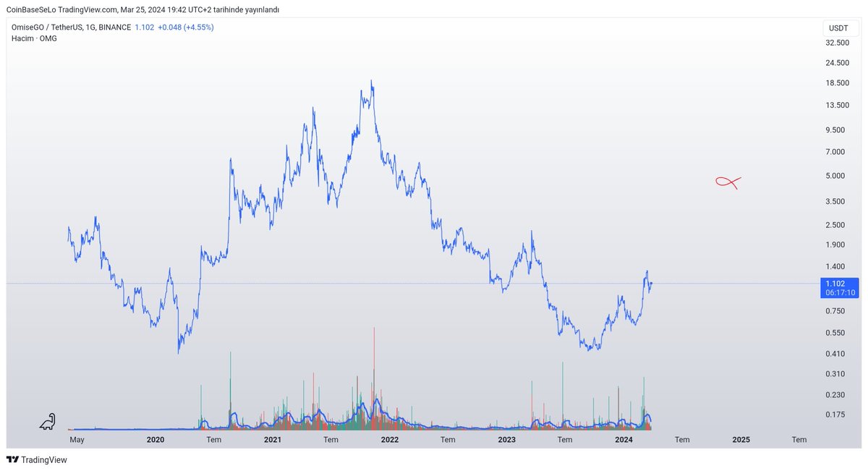Open the price scale by clicking 32.500

837,42
